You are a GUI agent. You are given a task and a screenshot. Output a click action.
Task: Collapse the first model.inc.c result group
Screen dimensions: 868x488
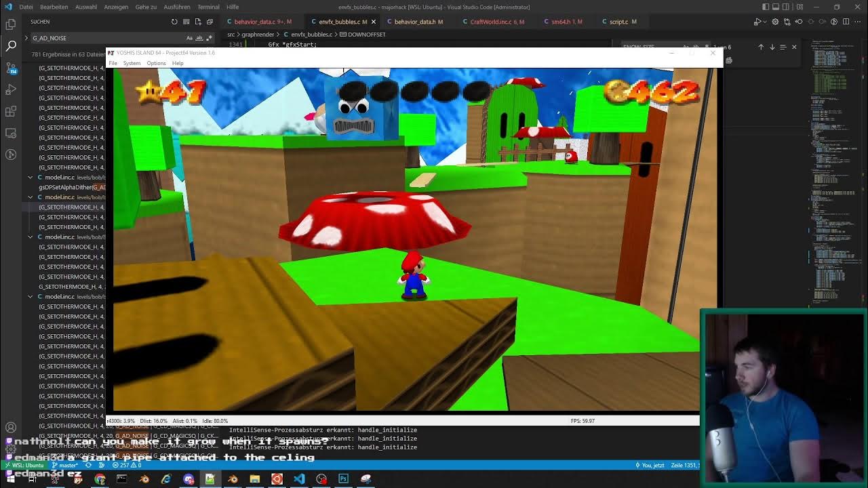[x=30, y=177]
